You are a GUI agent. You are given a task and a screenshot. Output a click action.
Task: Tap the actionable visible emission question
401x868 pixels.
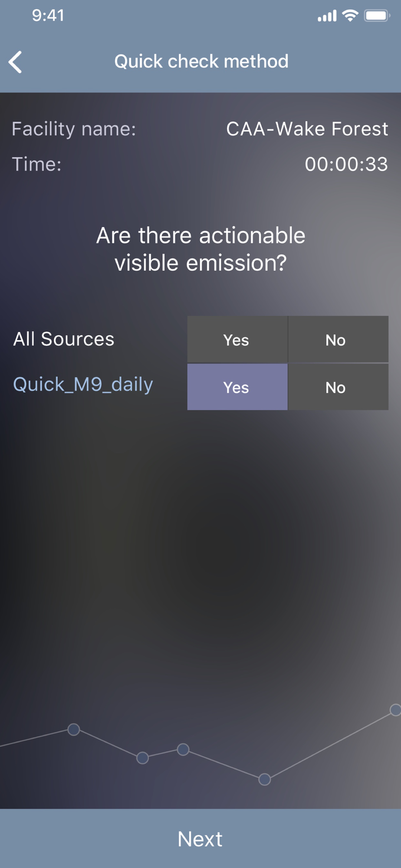click(x=200, y=249)
